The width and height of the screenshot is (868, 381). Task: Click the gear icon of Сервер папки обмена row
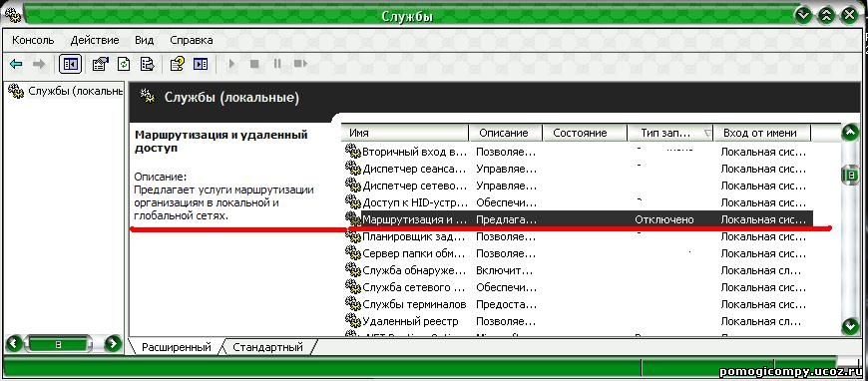click(x=353, y=253)
